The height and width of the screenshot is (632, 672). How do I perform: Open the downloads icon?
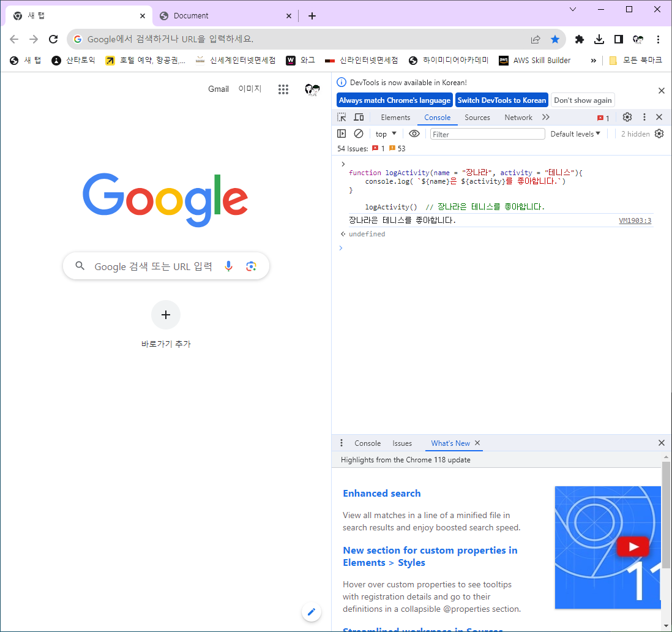599,39
